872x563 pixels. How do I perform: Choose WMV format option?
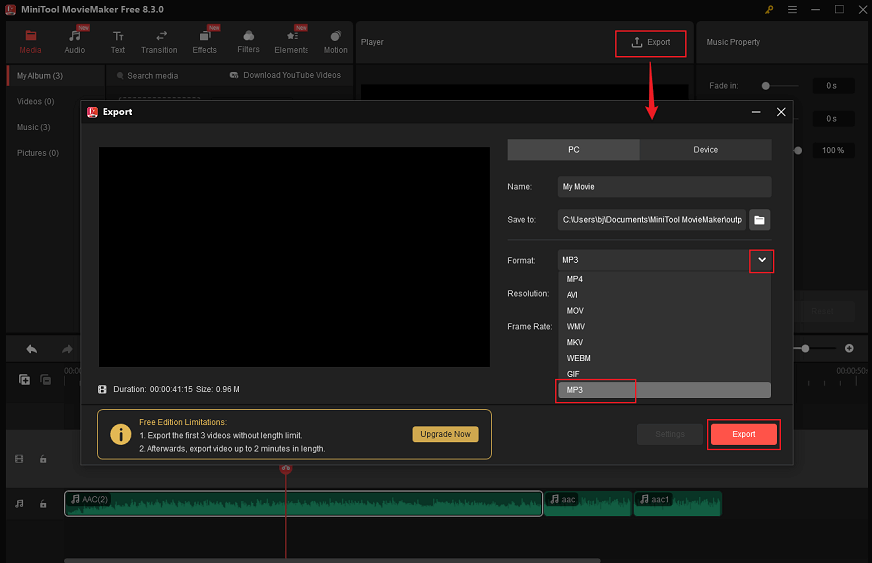click(664, 327)
